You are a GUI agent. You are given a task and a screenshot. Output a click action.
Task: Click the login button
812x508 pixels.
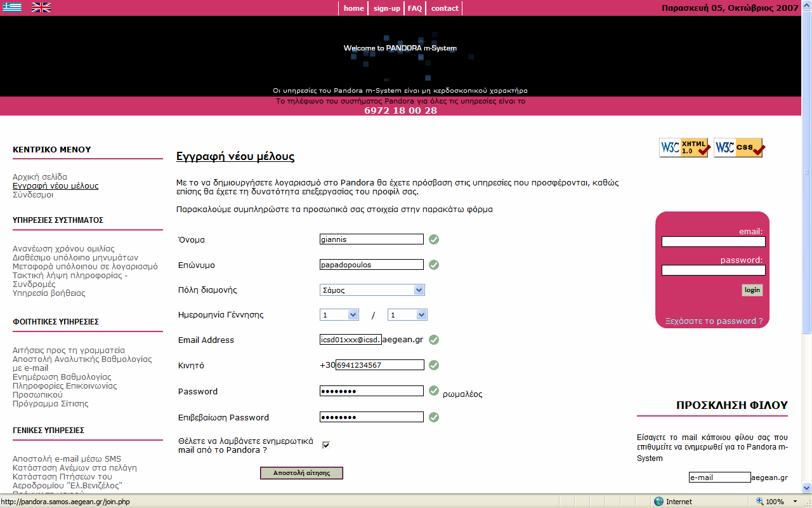click(x=752, y=290)
